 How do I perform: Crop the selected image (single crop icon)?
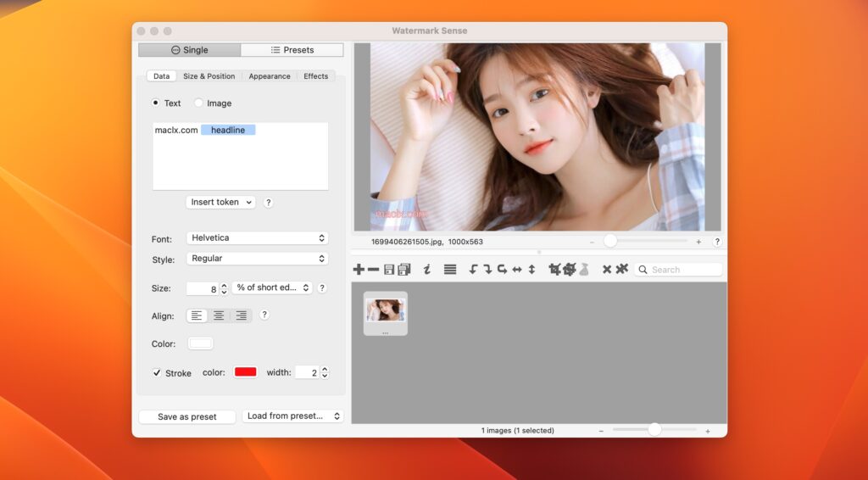click(x=554, y=270)
